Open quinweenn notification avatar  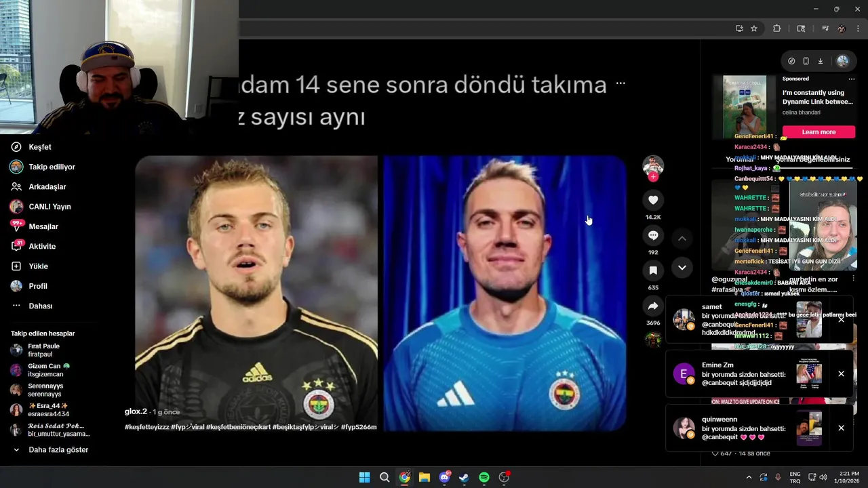[x=684, y=428]
